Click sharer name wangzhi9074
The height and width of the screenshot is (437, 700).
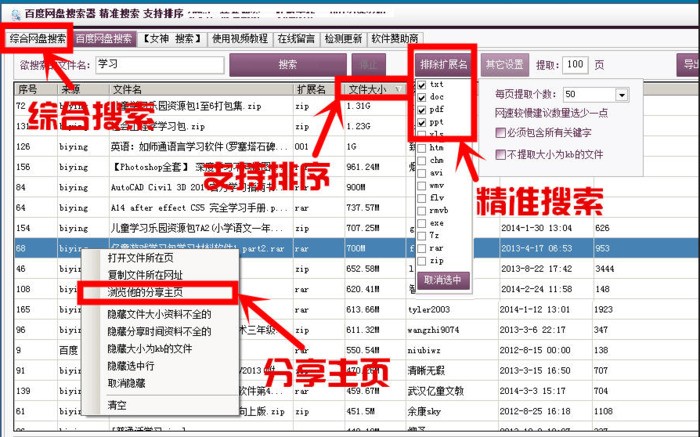point(433,330)
